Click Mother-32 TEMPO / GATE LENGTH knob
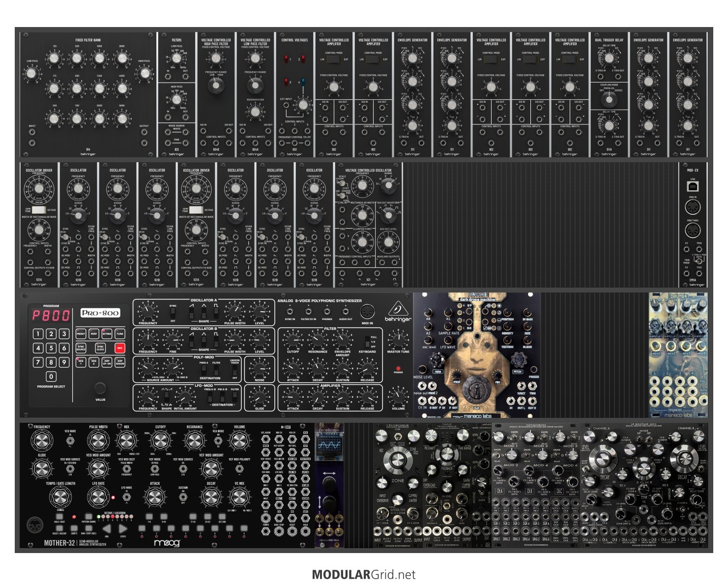The width and height of the screenshot is (728, 585). click(x=60, y=497)
